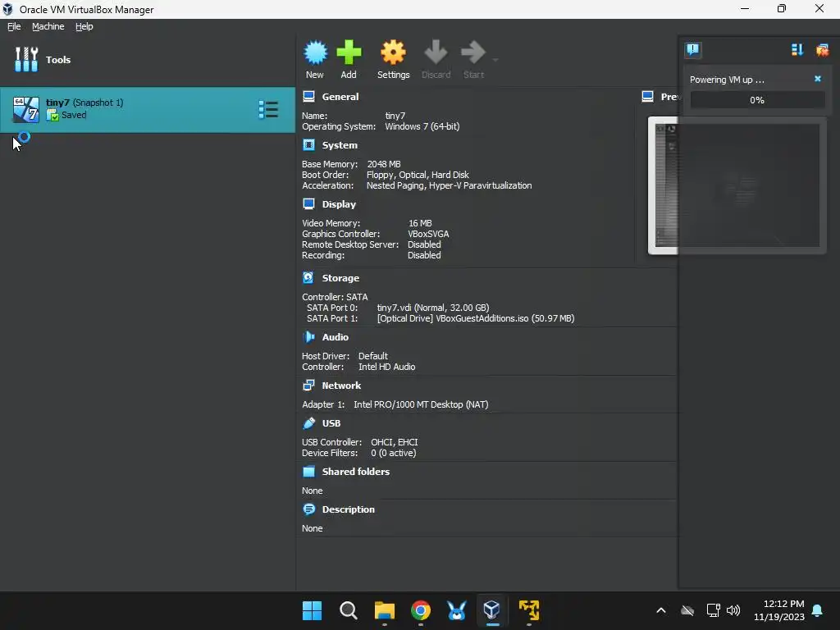The height and width of the screenshot is (630, 840).
Task: Show hidden system tray icons
Action: click(x=661, y=610)
